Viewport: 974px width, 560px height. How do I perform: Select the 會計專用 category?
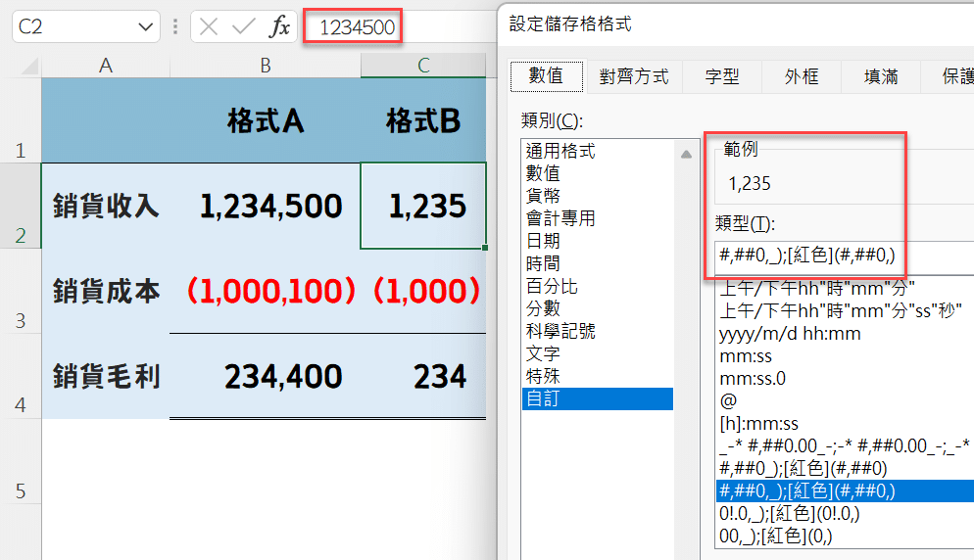click(x=598, y=218)
